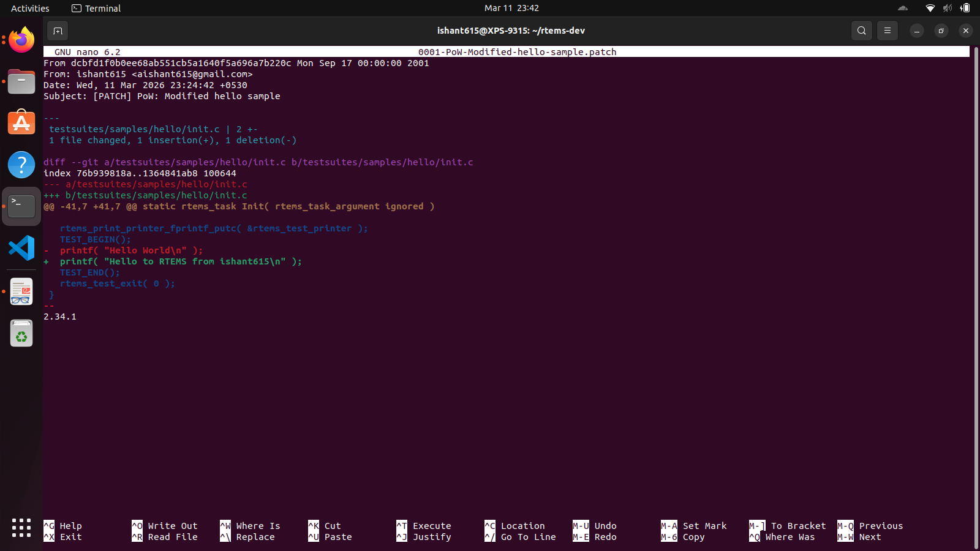Image resolution: width=980 pixels, height=551 pixels.
Task: Show Applications grid button
Action: click(21, 528)
